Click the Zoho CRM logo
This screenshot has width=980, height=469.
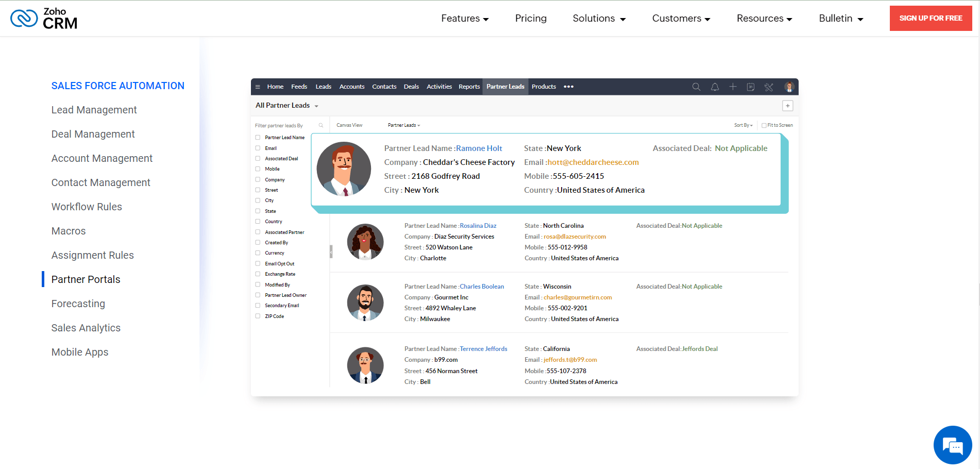(43, 18)
